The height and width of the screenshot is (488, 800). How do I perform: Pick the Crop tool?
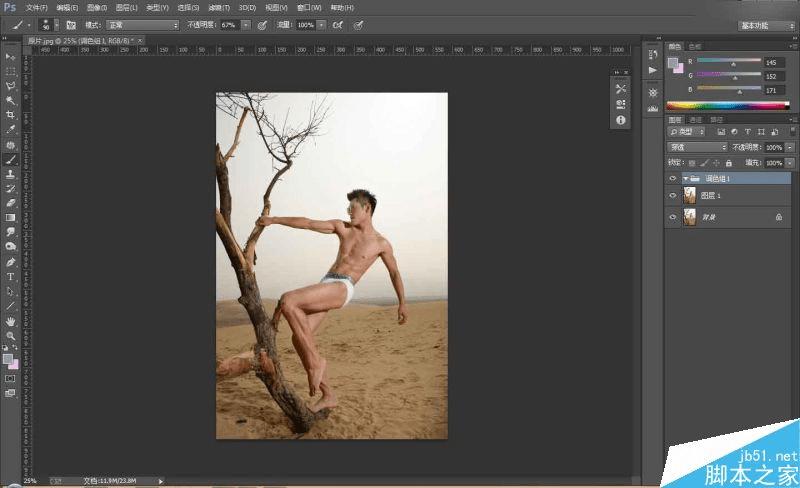pos(10,114)
